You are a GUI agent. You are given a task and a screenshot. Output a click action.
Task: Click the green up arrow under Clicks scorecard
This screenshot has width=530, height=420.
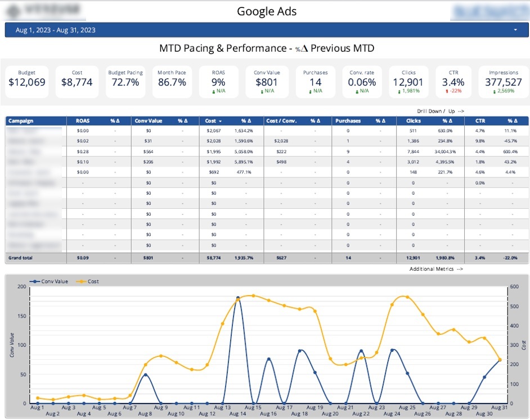[x=399, y=91]
